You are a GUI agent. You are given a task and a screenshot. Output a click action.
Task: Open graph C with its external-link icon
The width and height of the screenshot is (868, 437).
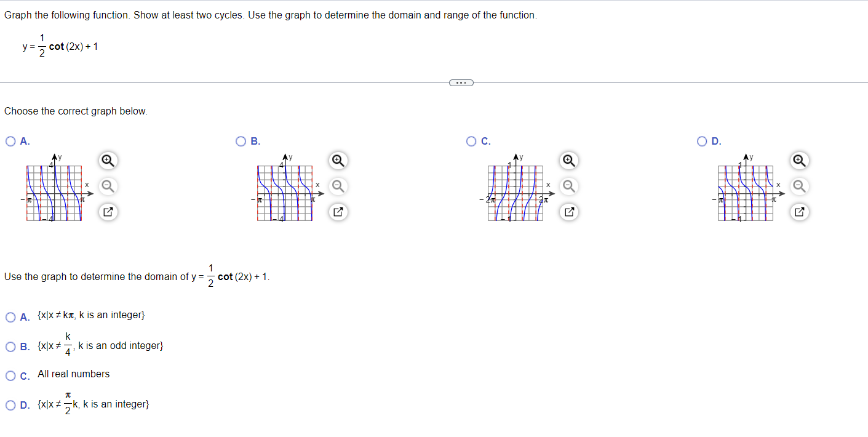(568, 212)
